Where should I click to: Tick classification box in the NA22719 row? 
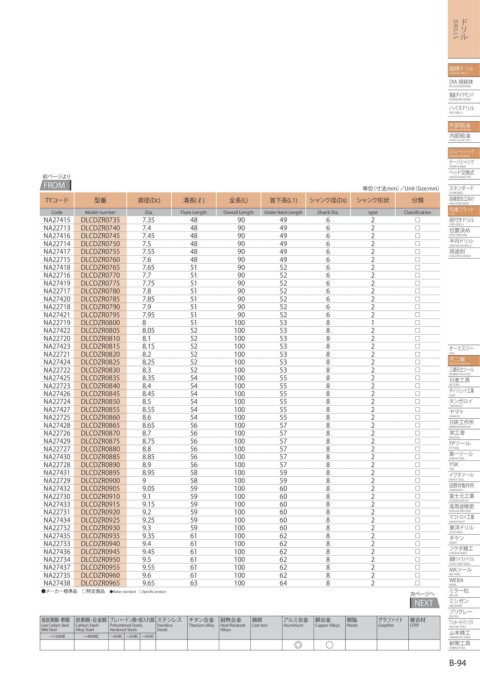(417, 323)
